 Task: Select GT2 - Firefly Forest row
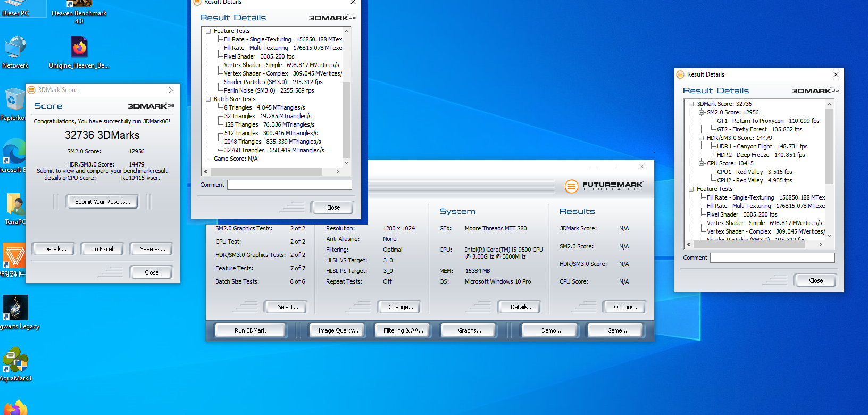coord(759,129)
